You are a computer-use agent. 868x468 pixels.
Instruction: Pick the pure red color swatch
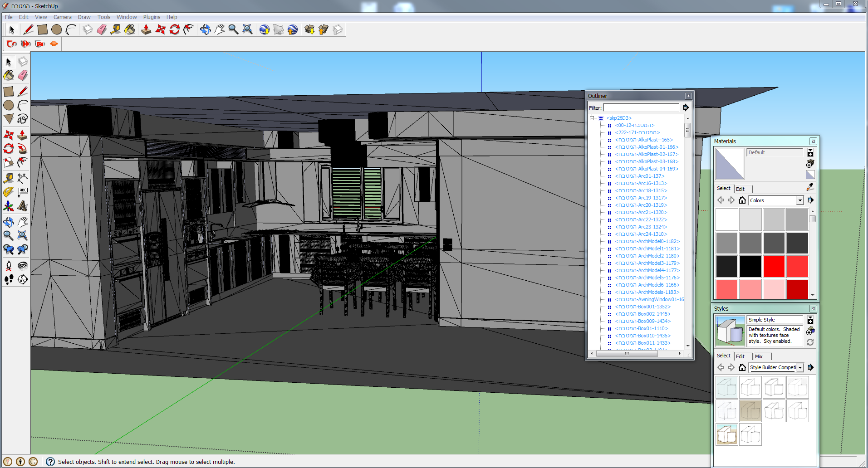[774, 266]
